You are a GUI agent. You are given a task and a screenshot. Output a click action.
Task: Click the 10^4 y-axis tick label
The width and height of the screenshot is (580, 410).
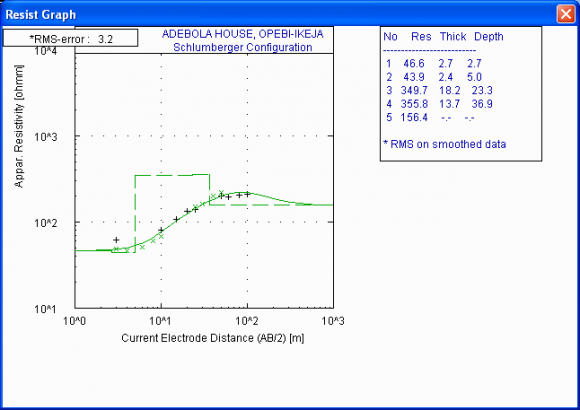point(45,51)
